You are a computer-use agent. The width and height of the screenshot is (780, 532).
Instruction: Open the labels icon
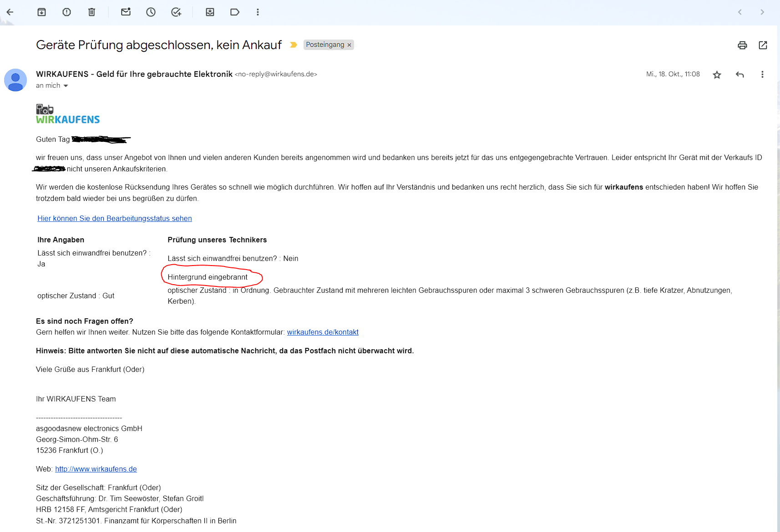235,12
